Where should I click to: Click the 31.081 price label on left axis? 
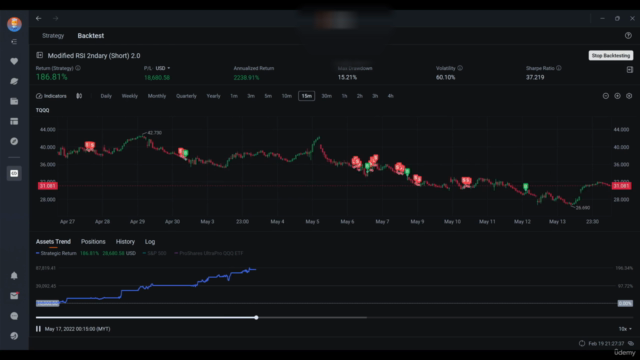tap(48, 186)
